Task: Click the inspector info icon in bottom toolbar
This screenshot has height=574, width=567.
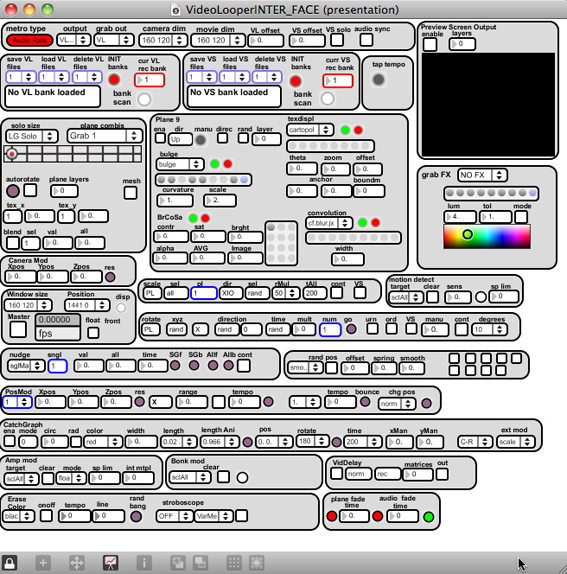Action: tap(144, 563)
